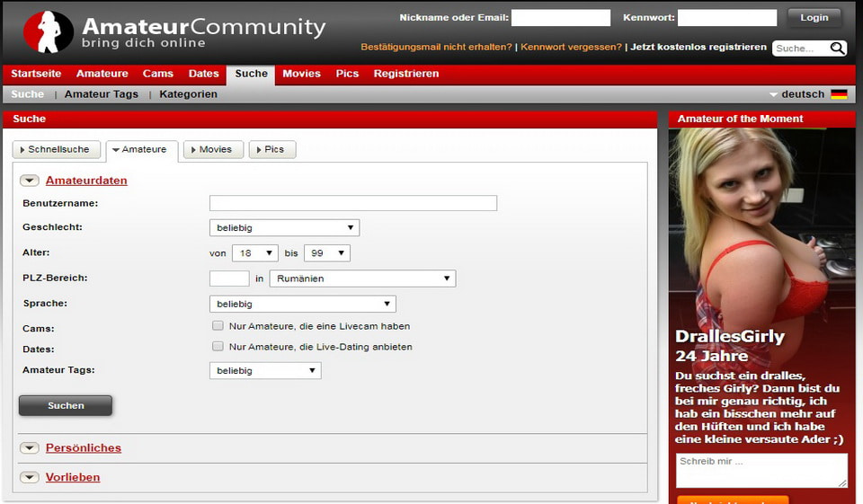Expand the Vorlieben section arrow icon
This screenshot has width=863, height=504.
pyautogui.click(x=30, y=478)
